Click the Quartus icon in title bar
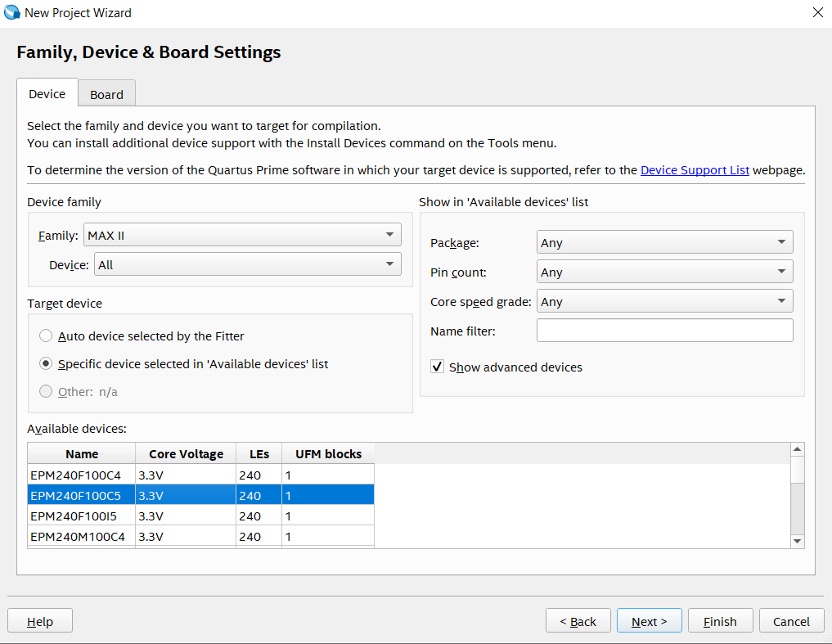This screenshot has height=644, width=832. pos(12,12)
